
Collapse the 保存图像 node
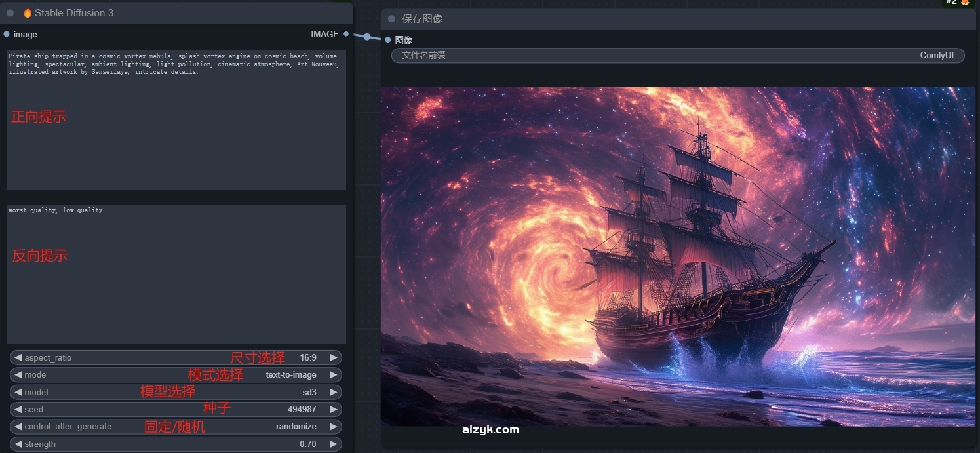[391, 18]
